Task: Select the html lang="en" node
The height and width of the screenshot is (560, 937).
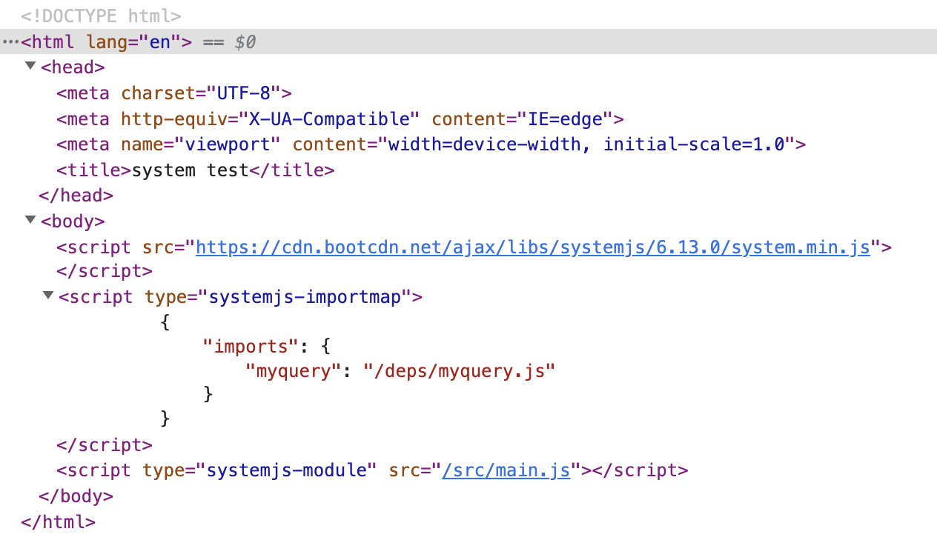Action: pos(468,42)
